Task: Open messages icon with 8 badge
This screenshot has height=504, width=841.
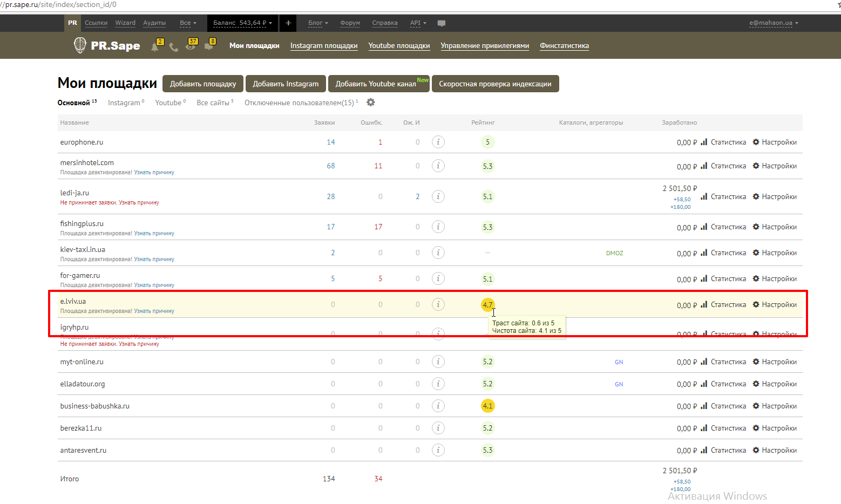Action: pyautogui.click(x=208, y=46)
